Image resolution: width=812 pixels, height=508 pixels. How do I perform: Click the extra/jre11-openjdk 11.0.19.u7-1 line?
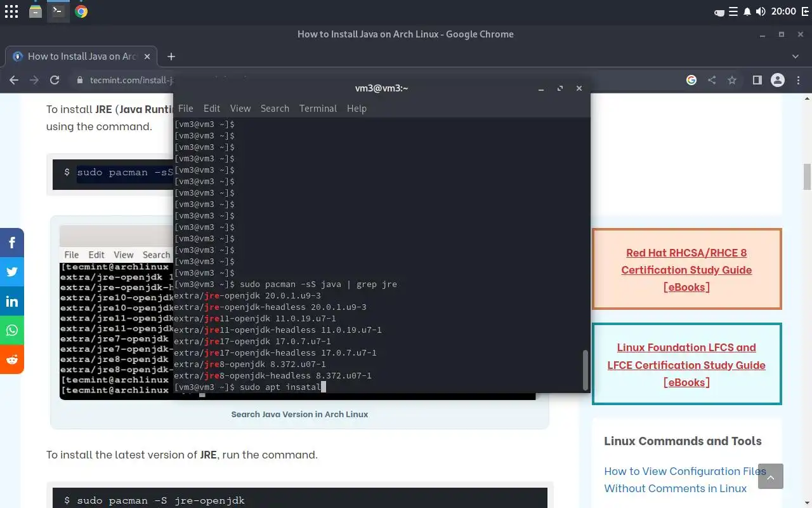pos(255,319)
